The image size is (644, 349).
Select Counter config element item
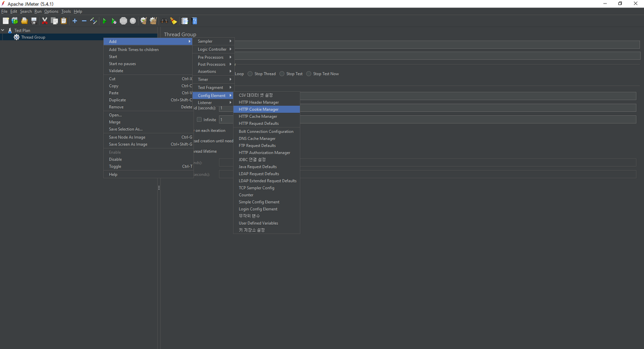[267, 195]
